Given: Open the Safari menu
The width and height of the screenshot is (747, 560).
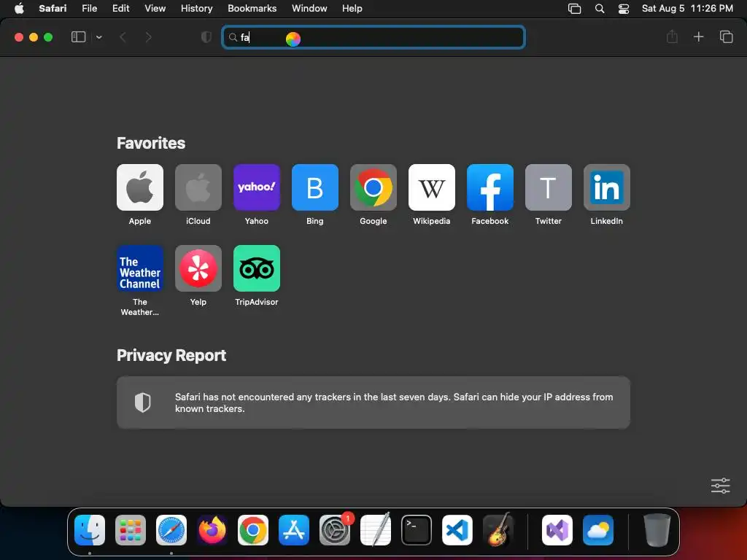Looking at the screenshot, I should pyautogui.click(x=53, y=8).
